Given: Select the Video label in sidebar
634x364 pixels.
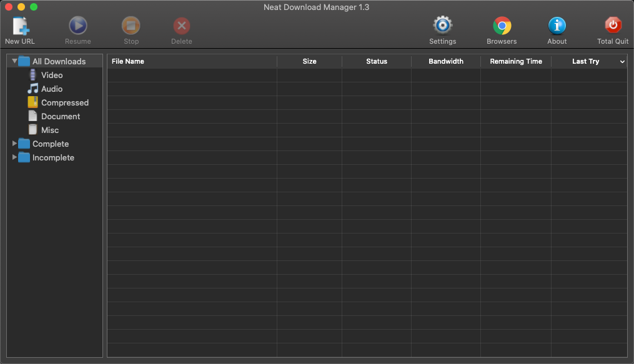Looking at the screenshot, I should pos(52,75).
